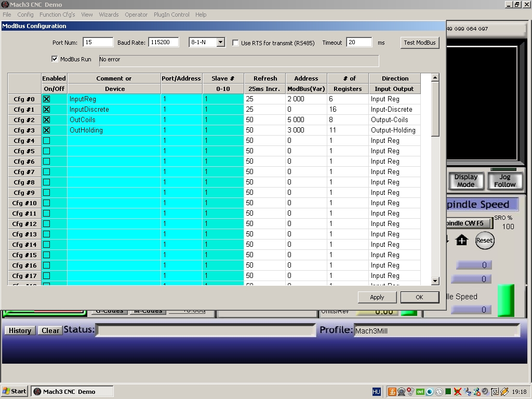The height and width of the screenshot is (399, 532).
Task: Open the 8-1-N serial format dropdown
Action: pos(221,43)
